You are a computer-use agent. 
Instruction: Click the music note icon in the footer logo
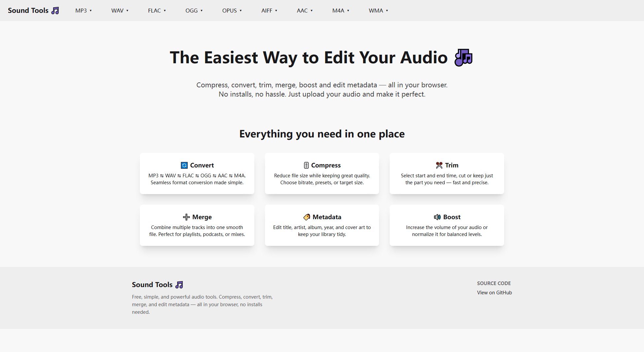pos(179,285)
